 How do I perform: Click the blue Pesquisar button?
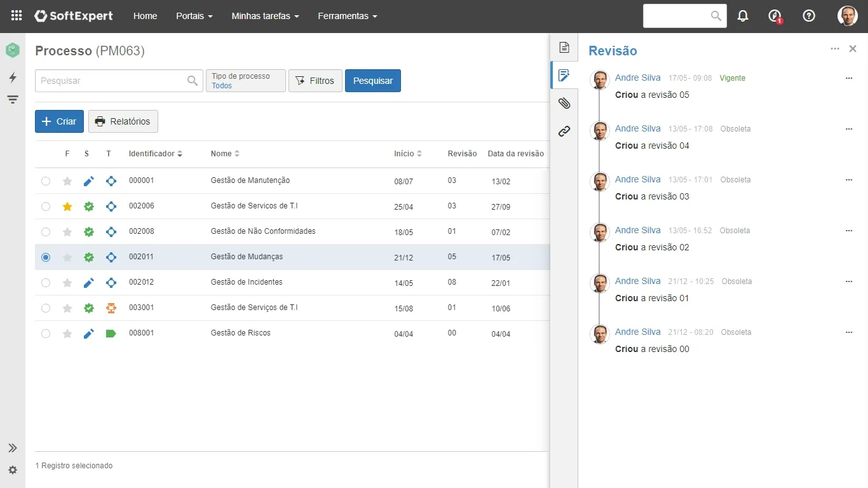click(x=372, y=81)
